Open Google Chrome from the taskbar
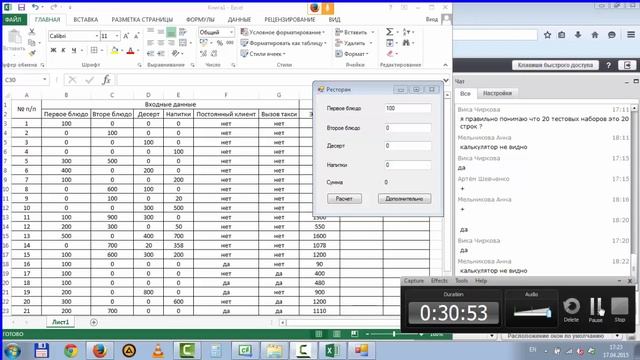The height and width of the screenshot is (360, 640). pyautogui.click(x=71, y=350)
